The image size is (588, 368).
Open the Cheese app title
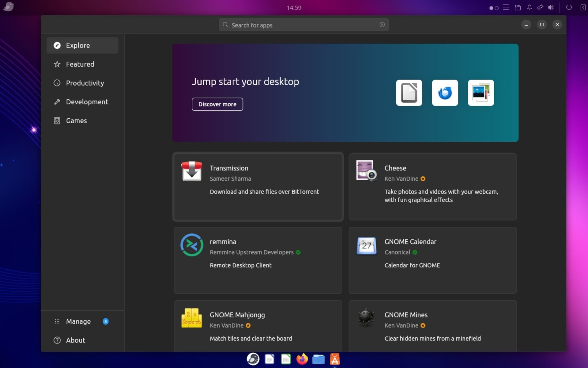395,168
